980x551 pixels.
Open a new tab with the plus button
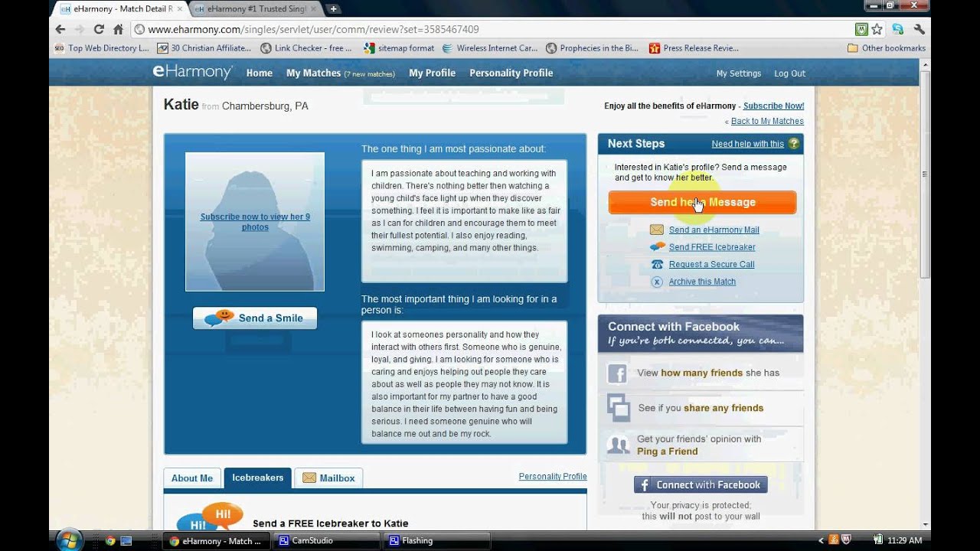[334, 9]
